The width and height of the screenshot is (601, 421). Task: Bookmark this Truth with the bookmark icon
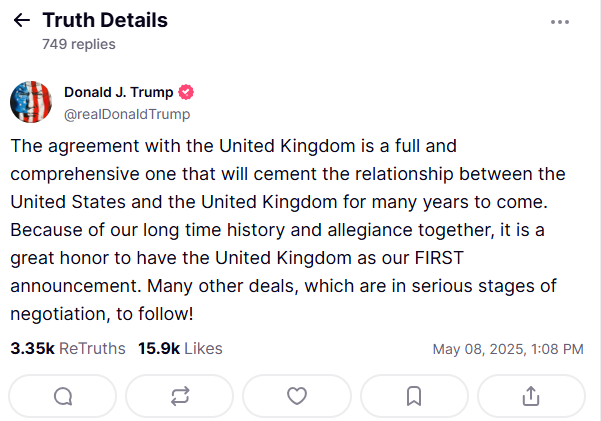click(414, 396)
